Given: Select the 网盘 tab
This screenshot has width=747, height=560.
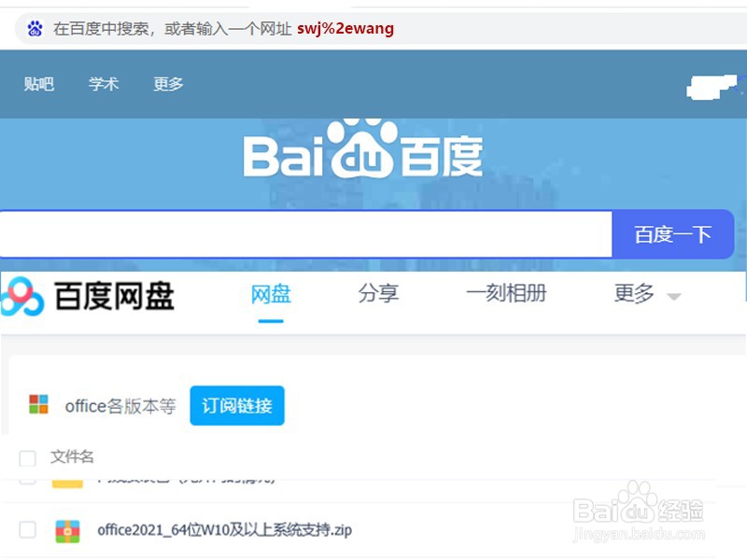Looking at the screenshot, I should click(271, 293).
